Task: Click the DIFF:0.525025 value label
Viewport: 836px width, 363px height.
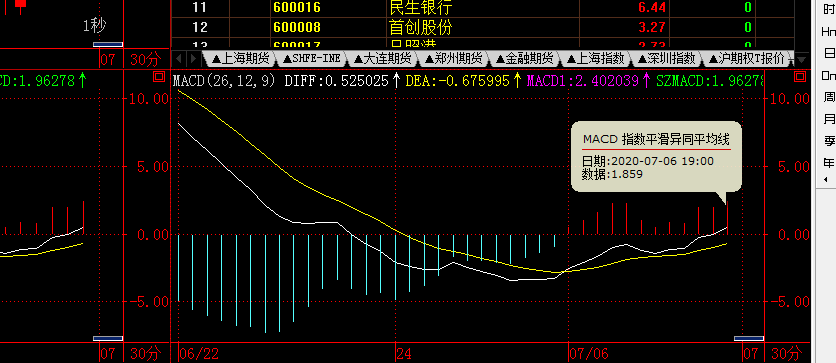Action: click(336, 81)
